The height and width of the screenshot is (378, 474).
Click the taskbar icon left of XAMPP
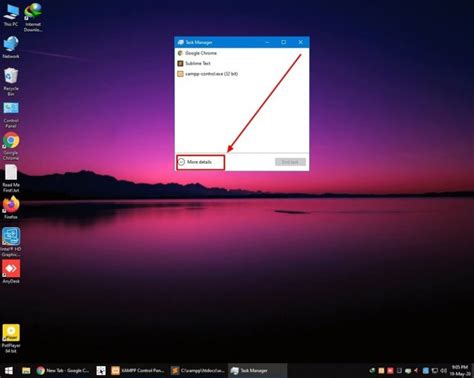pos(101,370)
